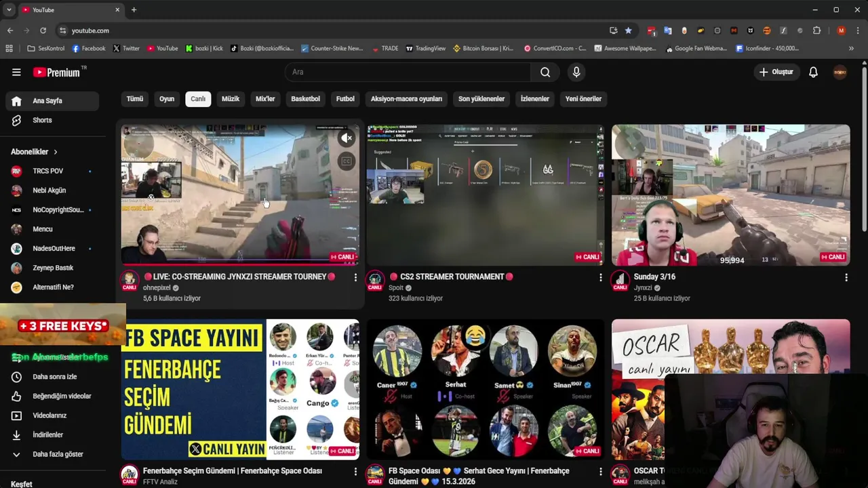Open the Chrome extensions puzzle icon

pyautogui.click(x=816, y=30)
